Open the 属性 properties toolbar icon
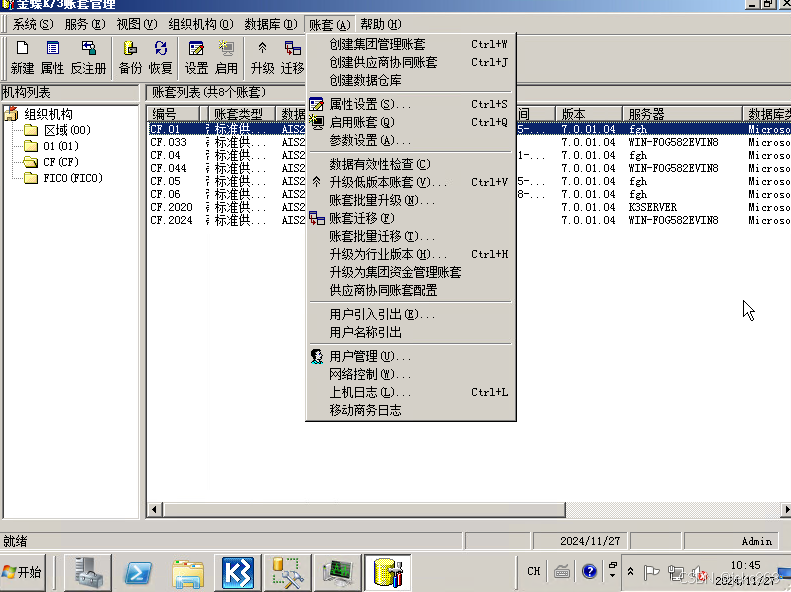Screen dimensions: 791x592 pyautogui.click(x=52, y=57)
